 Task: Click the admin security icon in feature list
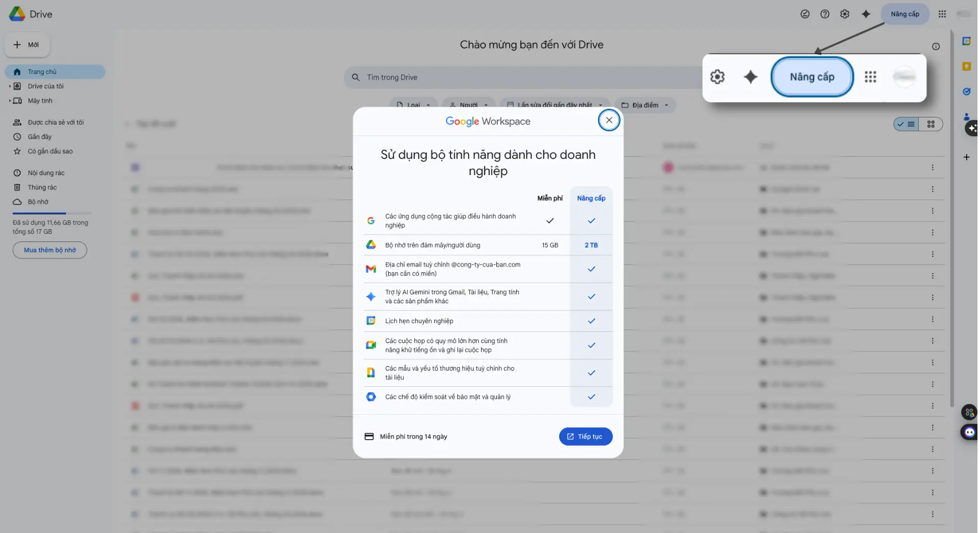(x=372, y=398)
